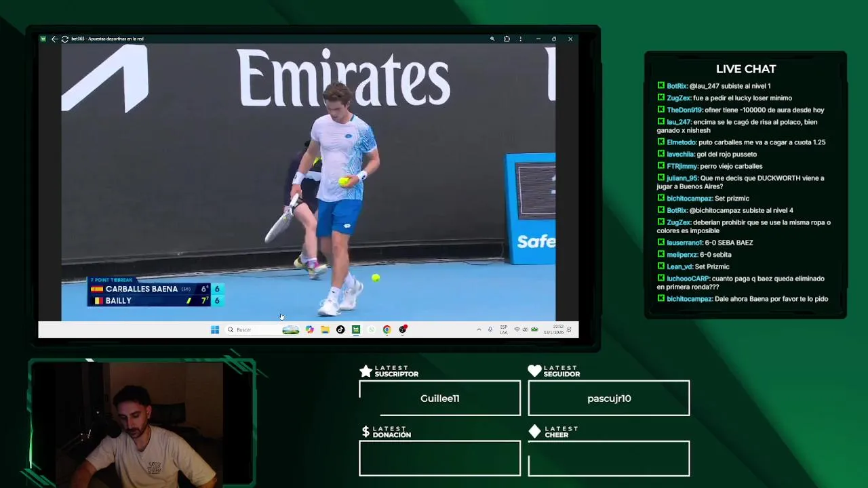
Task: Click the LIVE CHAT heading
Action: (x=746, y=69)
